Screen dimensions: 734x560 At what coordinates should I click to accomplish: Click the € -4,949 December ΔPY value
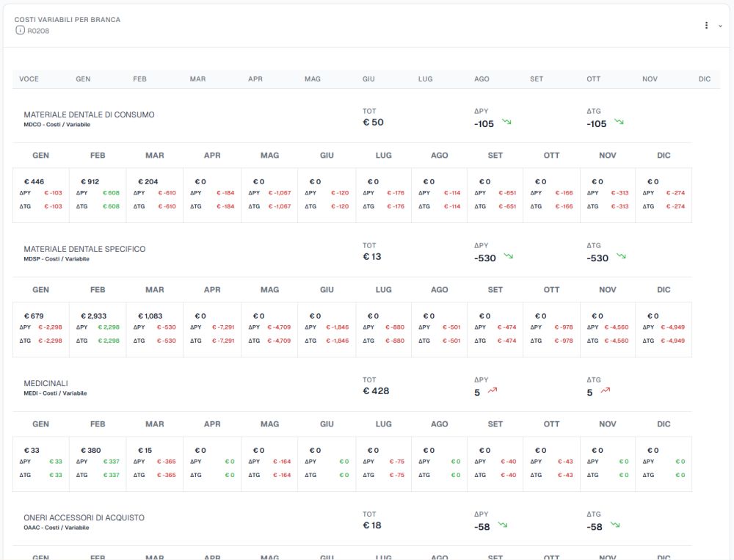(x=672, y=327)
